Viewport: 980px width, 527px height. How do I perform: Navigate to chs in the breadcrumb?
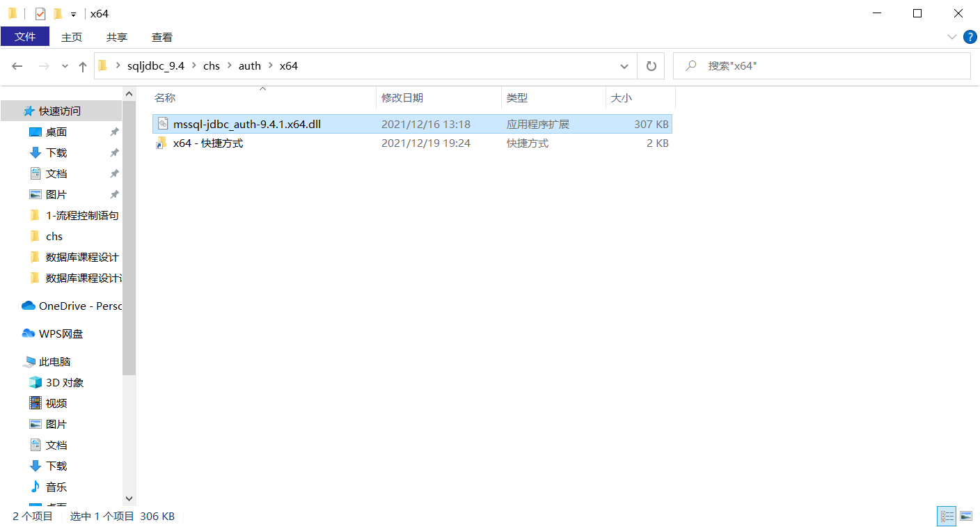212,66
